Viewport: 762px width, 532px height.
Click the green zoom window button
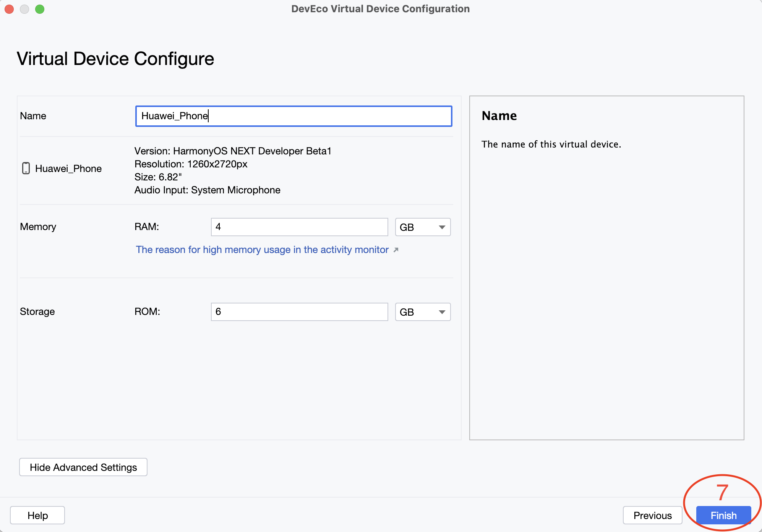(x=40, y=9)
